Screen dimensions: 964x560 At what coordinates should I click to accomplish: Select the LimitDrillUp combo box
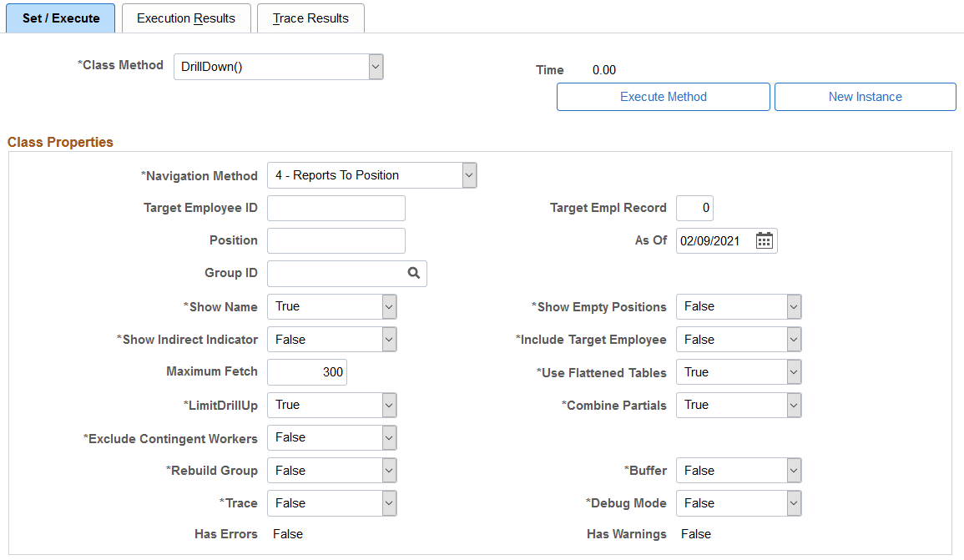click(388, 405)
